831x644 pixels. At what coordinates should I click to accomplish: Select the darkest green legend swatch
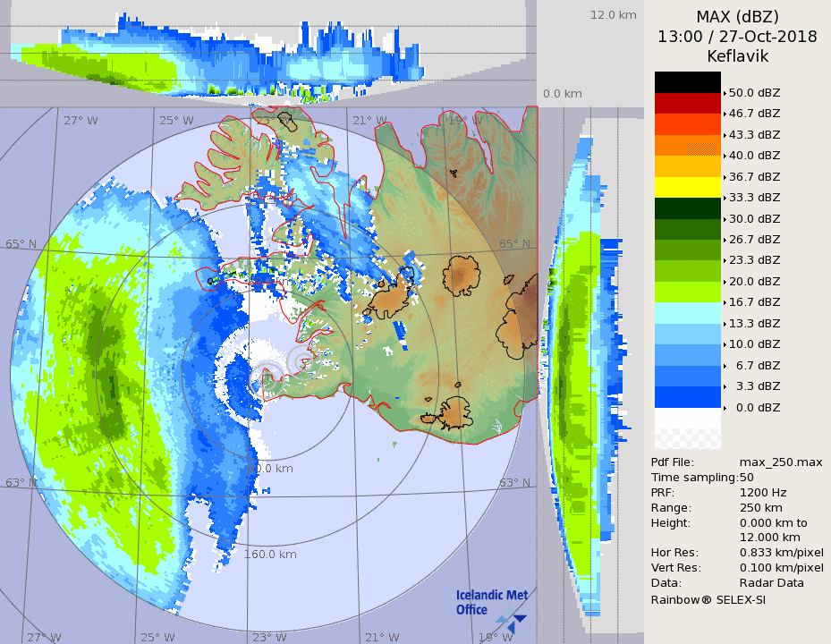point(687,208)
